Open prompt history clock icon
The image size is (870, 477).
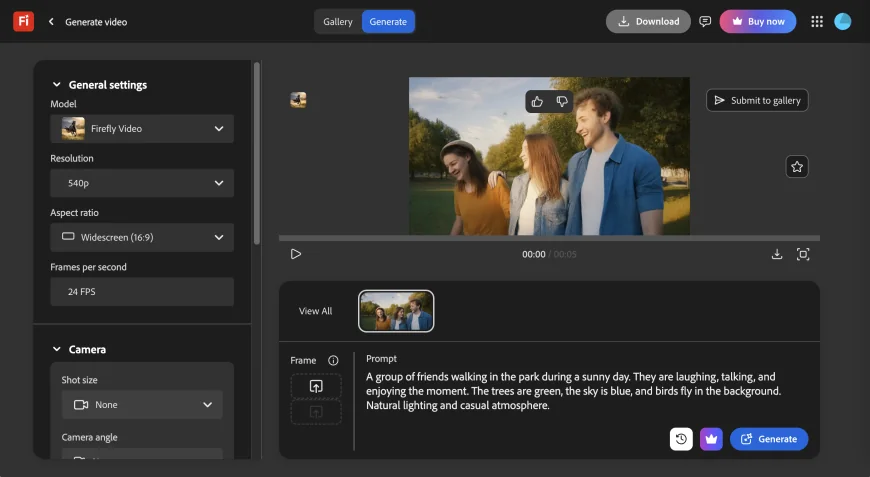(681, 439)
